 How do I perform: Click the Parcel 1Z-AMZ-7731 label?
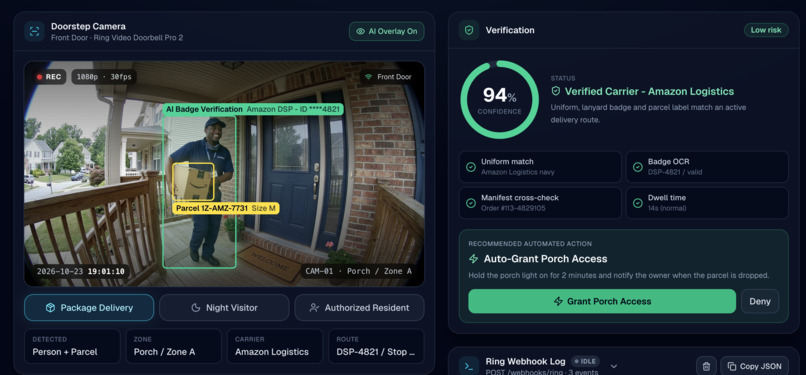click(x=226, y=209)
